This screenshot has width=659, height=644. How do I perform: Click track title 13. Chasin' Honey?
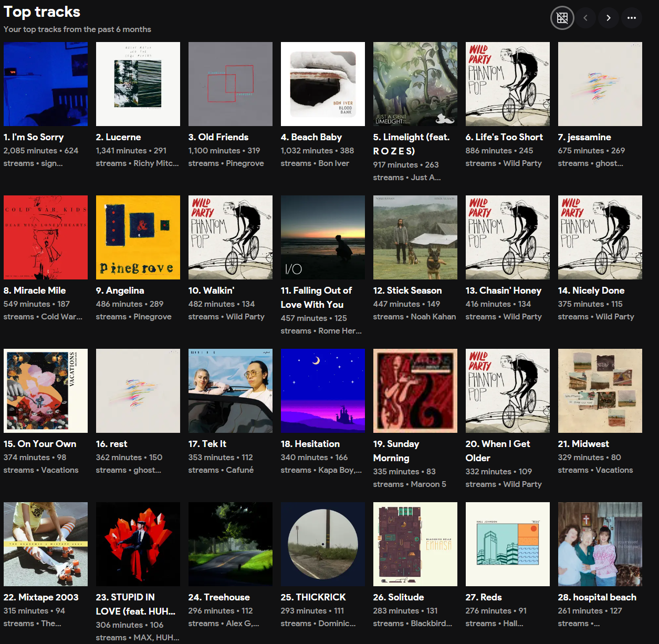504,290
